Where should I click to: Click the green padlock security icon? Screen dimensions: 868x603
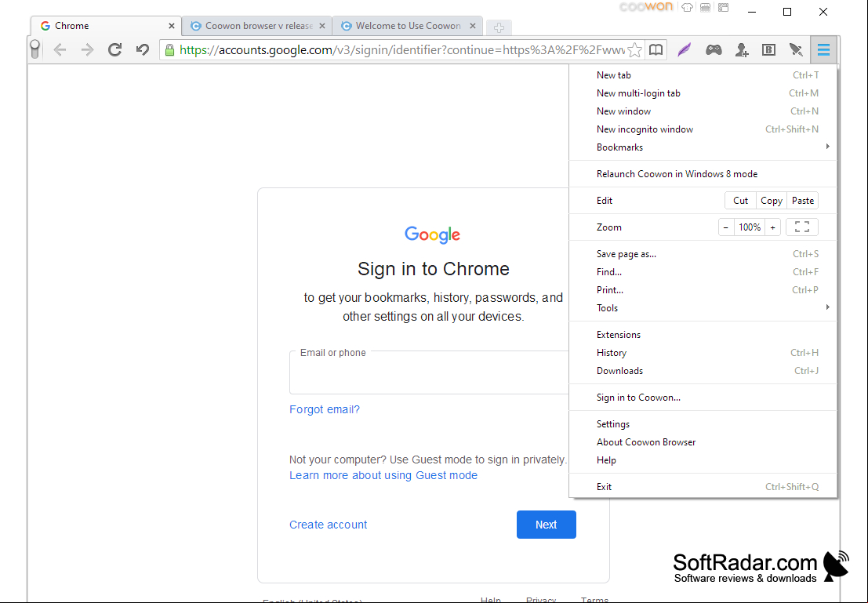pos(170,50)
